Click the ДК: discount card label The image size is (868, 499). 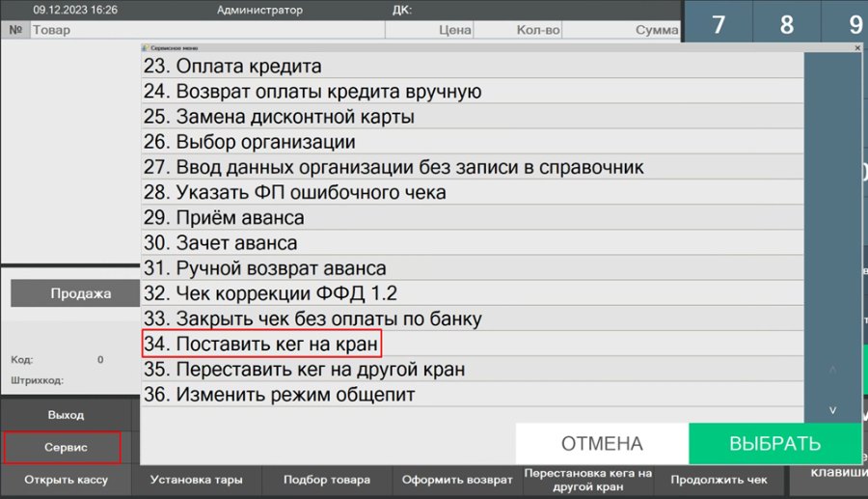tap(402, 10)
